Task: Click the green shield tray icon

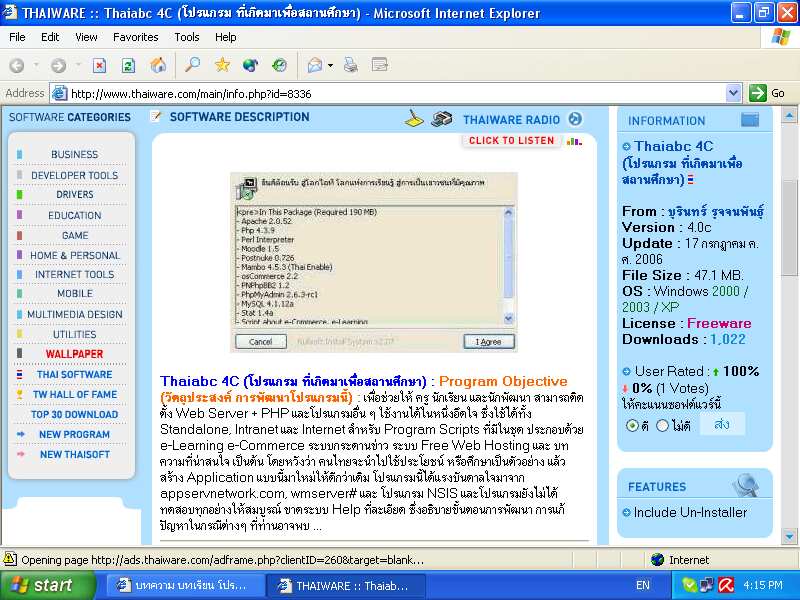Action: point(689,585)
